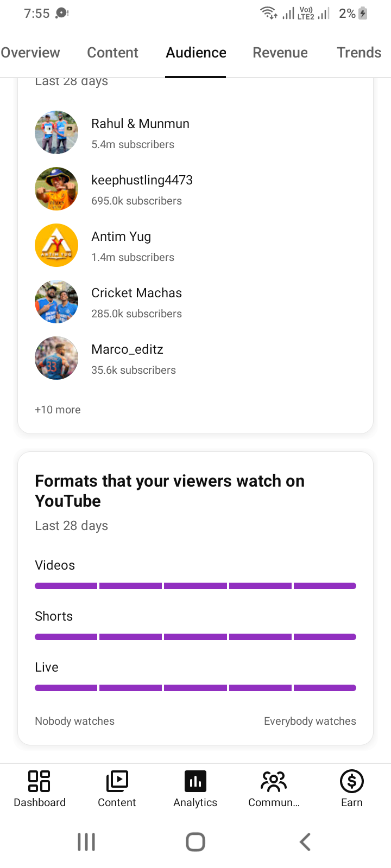Tap the Android back arrow
Viewport: 391px width, 868px height.
tap(305, 842)
